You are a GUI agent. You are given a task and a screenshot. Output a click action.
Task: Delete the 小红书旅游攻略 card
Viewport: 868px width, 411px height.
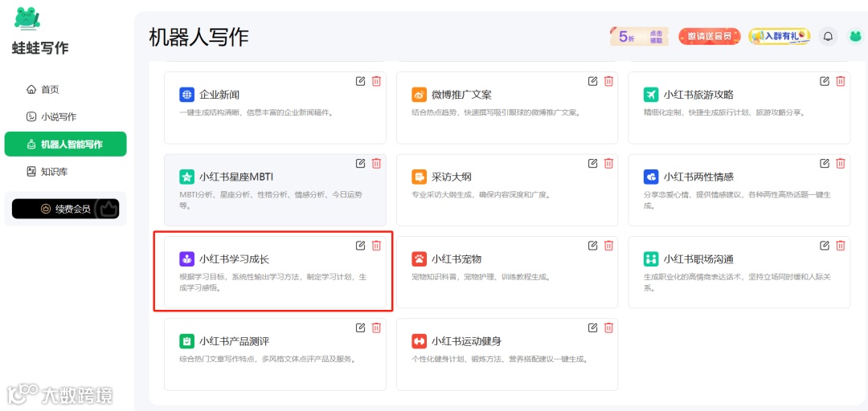(841, 81)
